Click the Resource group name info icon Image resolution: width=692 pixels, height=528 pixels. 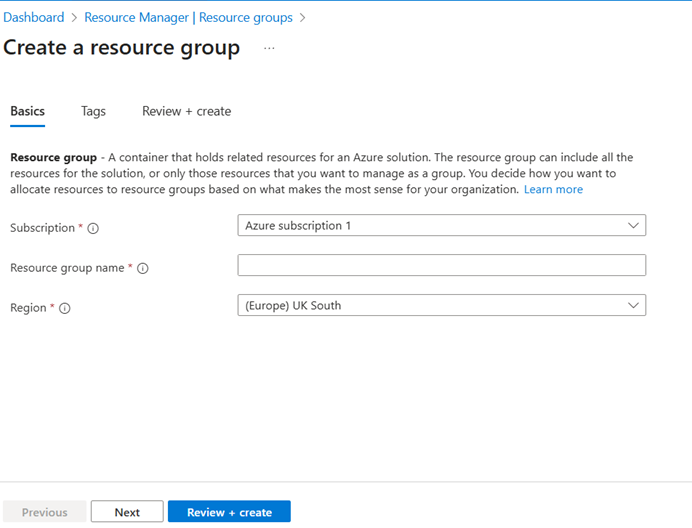click(143, 268)
